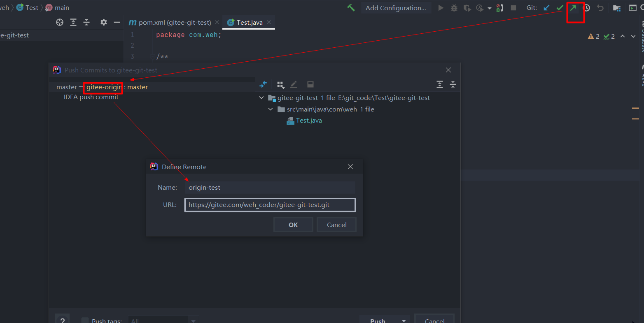Click the Git Push green arrow
Screen dimensions: 644x323
pos(573,8)
